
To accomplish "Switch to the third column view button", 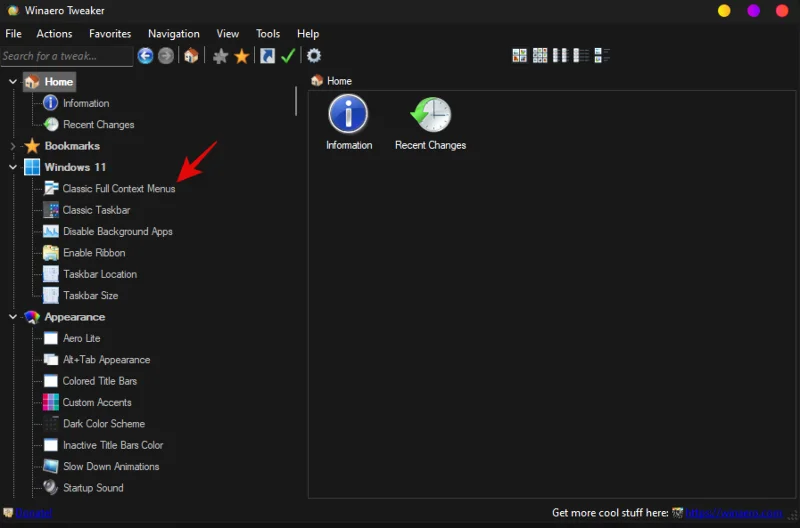I will [560, 55].
